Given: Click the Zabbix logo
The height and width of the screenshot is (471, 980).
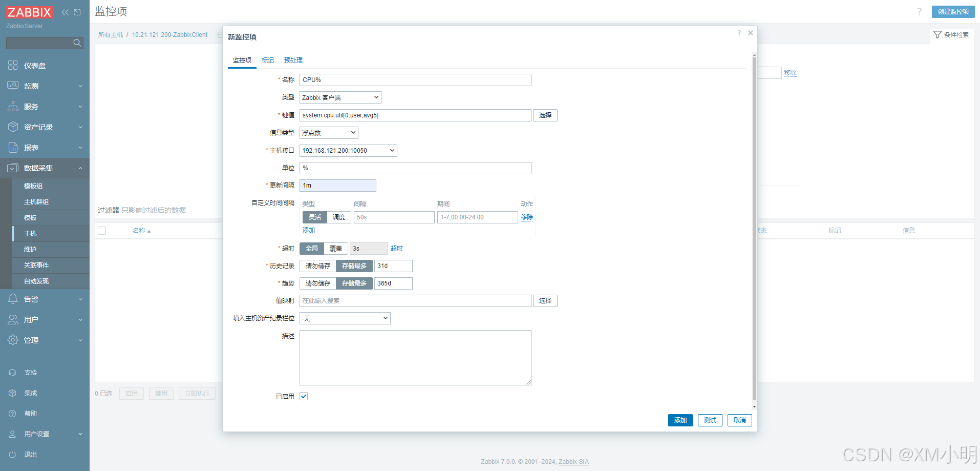Looking at the screenshot, I should [x=29, y=12].
